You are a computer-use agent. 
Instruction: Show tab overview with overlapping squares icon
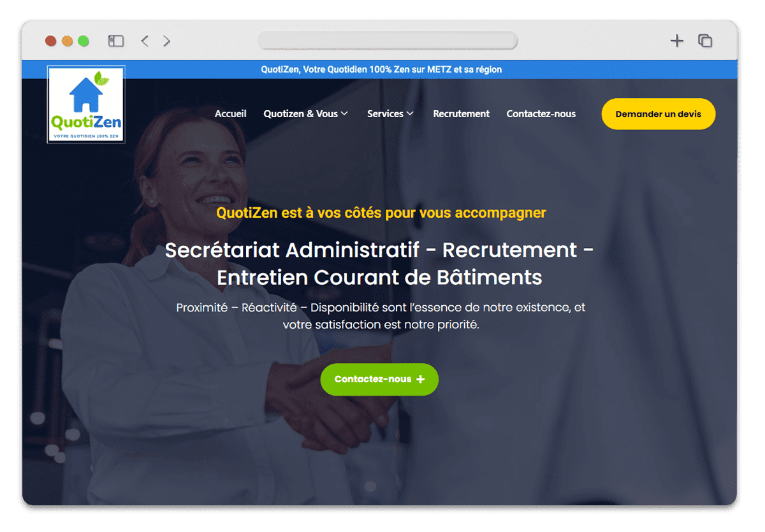tap(705, 41)
